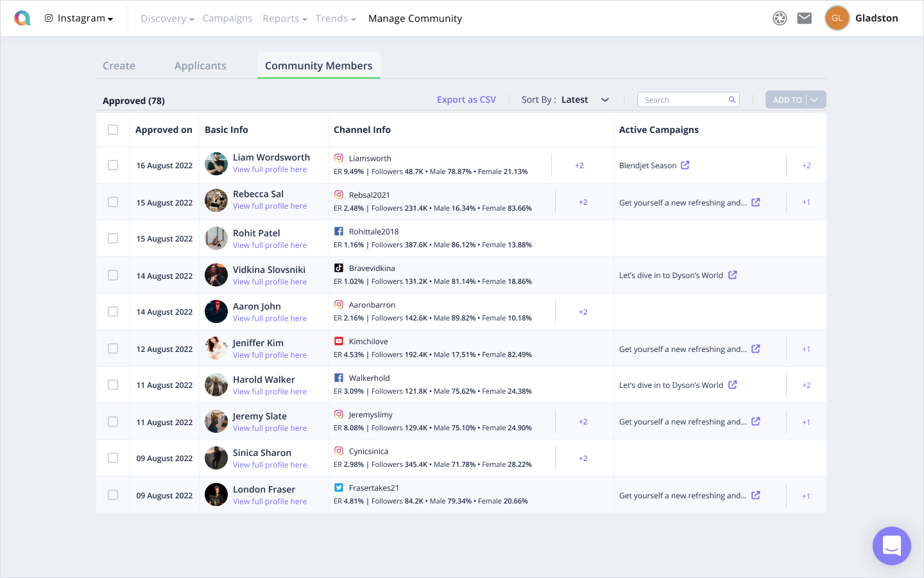Open the mail inbox icon
Viewport: 924px width, 578px height.
coord(804,18)
